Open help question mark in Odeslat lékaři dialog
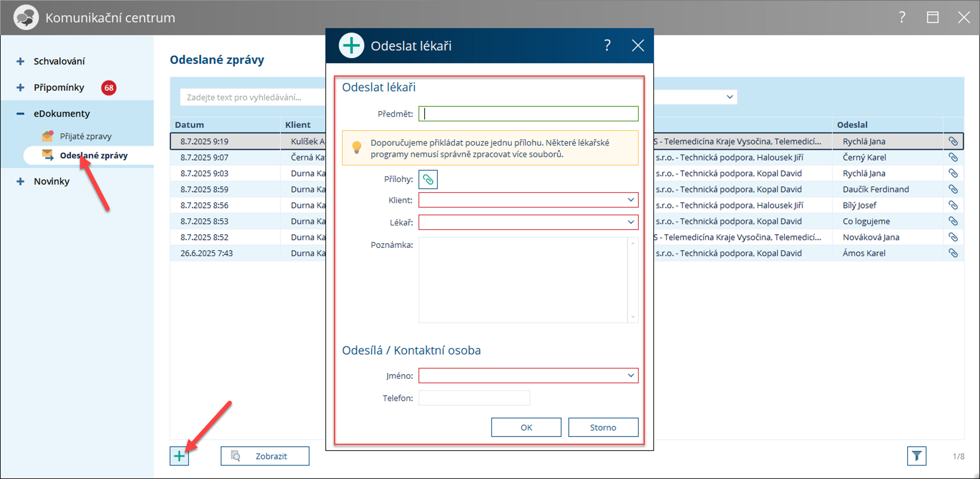 click(x=607, y=46)
